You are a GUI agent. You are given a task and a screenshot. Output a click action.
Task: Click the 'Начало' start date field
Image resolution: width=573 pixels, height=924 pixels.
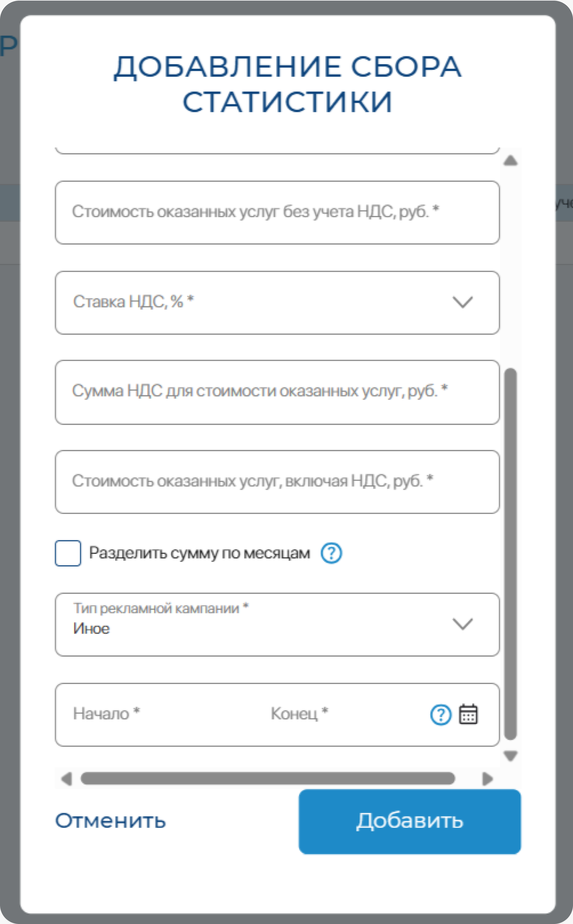pyautogui.click(x=151, y=715)
